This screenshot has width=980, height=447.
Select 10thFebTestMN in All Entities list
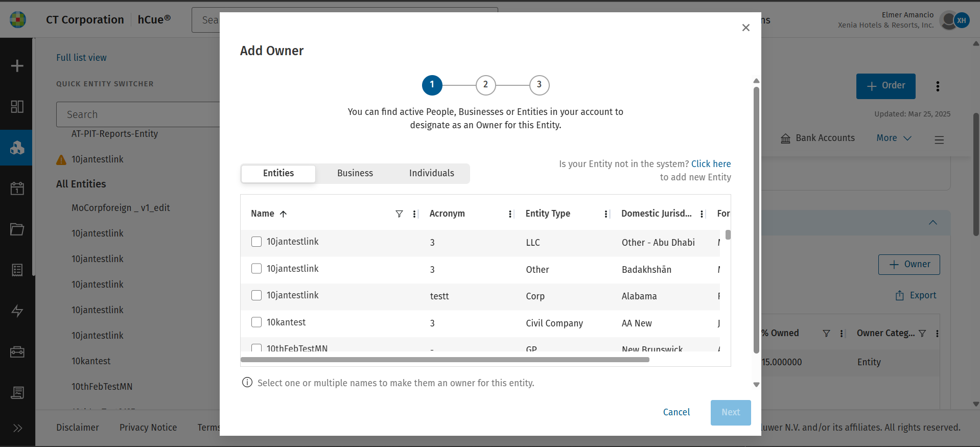click(102, 387)
